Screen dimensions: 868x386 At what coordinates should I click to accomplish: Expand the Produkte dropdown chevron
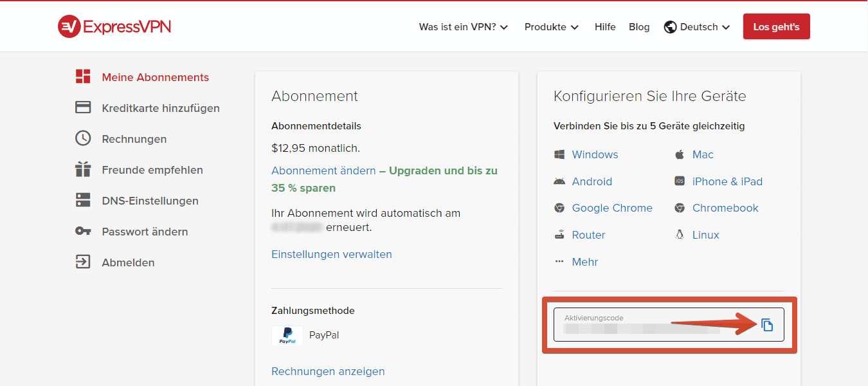[x=575, y=28]
